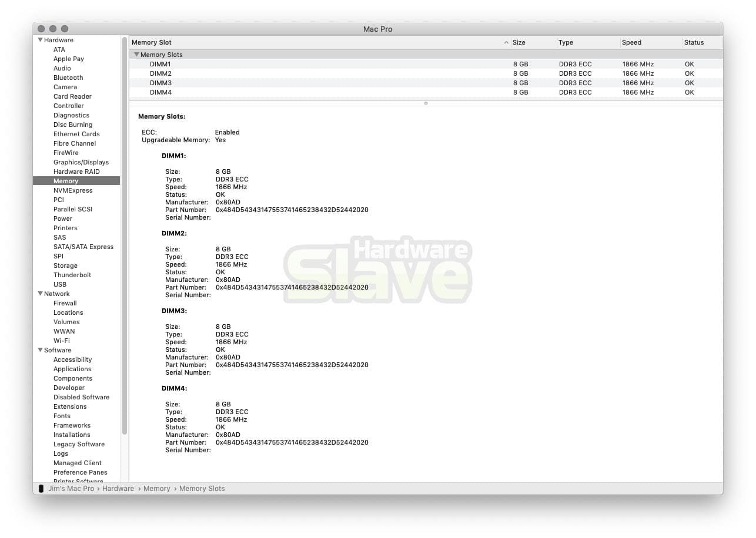The image size is (756, 538).
Task: Select the DIMM4 row in table
Action: click(x=426, y=92)
